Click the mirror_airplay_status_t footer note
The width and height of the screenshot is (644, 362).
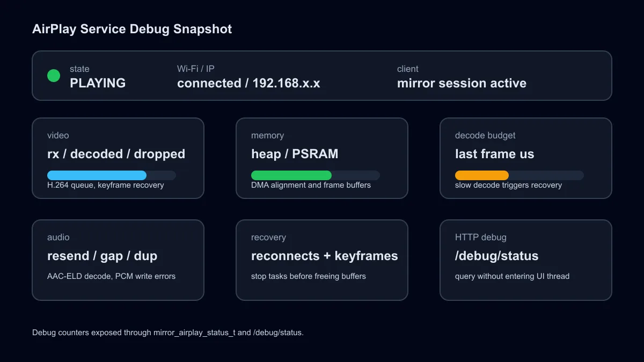[x=168, y=333]
